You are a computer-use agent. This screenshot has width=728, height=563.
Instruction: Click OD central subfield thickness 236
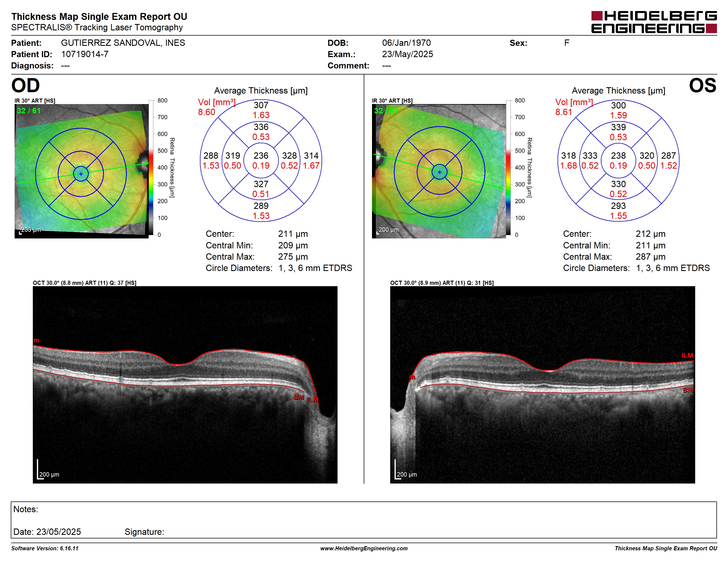[x=261, y=155]
